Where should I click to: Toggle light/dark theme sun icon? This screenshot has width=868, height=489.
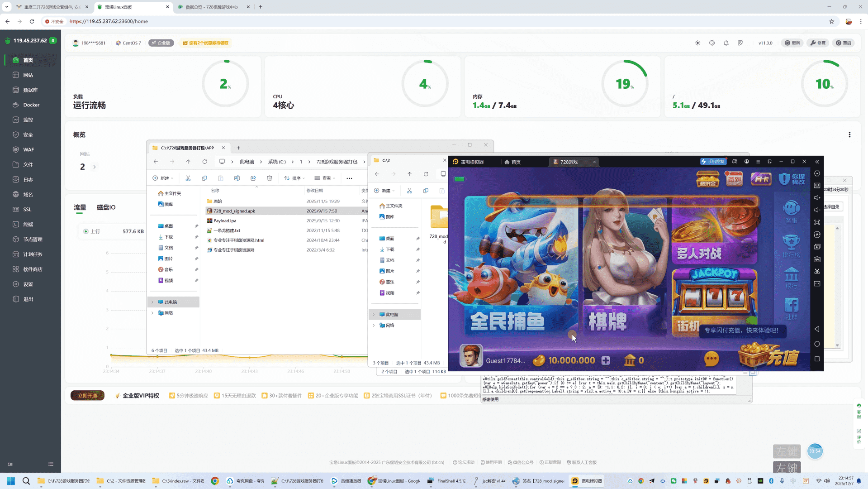pos(697,43)
